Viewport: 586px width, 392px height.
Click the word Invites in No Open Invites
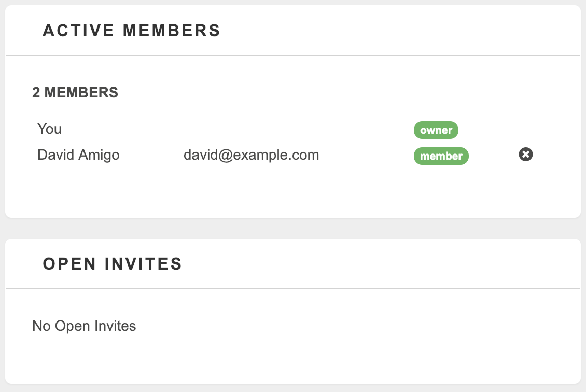(x=115, y=326)
